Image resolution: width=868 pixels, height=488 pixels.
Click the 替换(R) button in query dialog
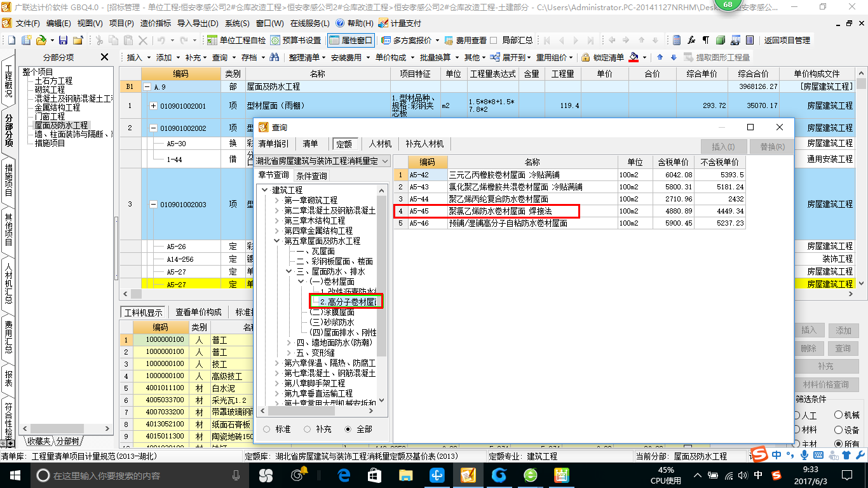tap(772, 147)
